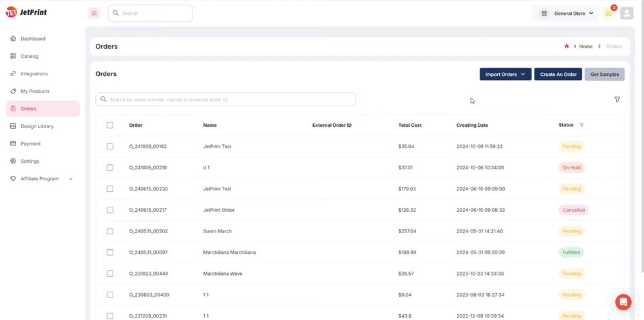The height and width of the screenshot is (320, 644).
Task: Open the General Store dropdown
Action: pos(566,13)
